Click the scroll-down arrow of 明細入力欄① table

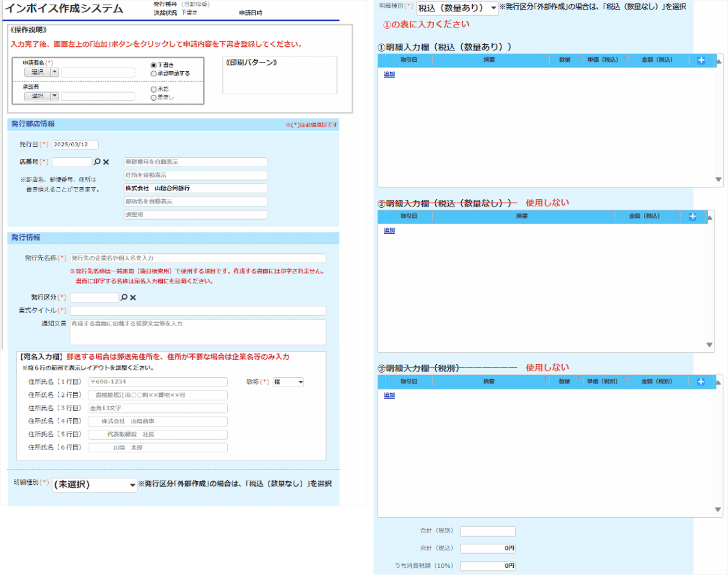coord(718,180)
